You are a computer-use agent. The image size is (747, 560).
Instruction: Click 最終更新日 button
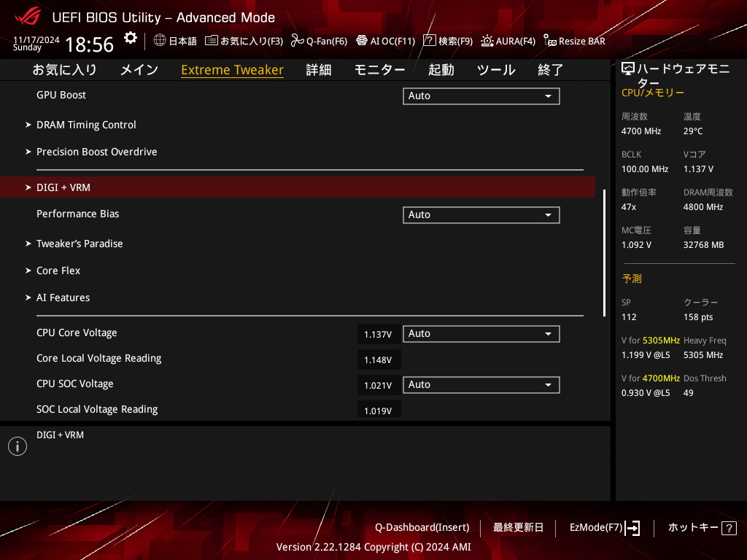(x=518, y=528)
